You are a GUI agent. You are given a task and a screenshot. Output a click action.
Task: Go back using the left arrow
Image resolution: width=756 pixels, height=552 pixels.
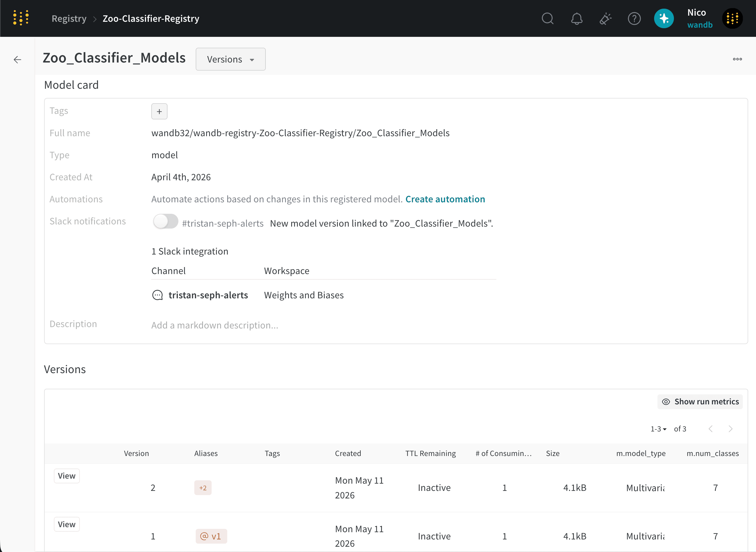click(x=17, y=59)
